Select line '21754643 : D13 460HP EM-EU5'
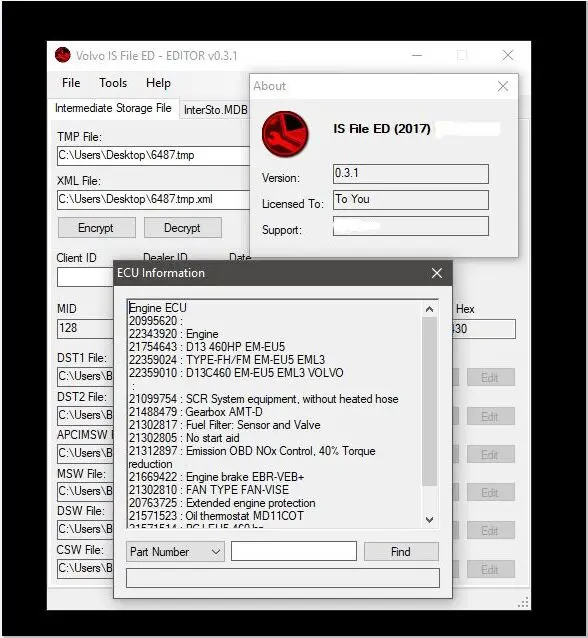This screenshot has width=588, height=638. [207, 347]
